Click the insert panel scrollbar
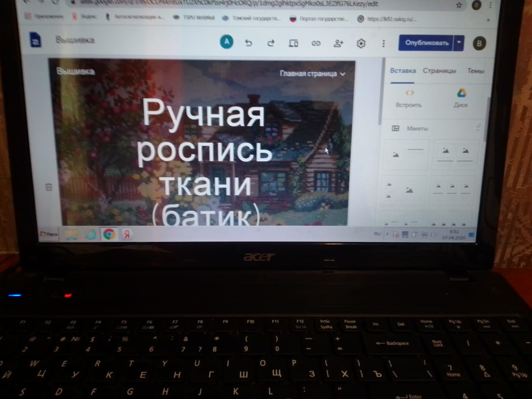The width and height of the screenshot is (532, 399). click(486, 119)
